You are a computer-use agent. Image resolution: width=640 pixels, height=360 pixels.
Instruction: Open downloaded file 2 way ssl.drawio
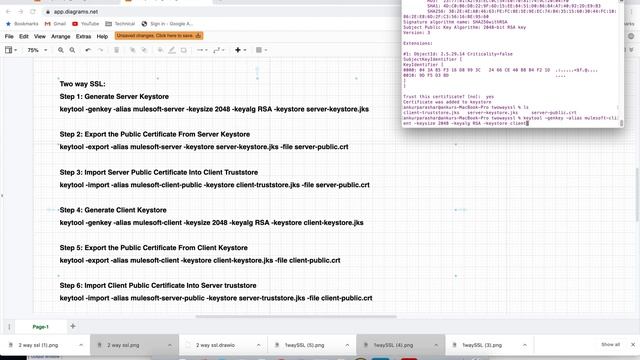215,345
